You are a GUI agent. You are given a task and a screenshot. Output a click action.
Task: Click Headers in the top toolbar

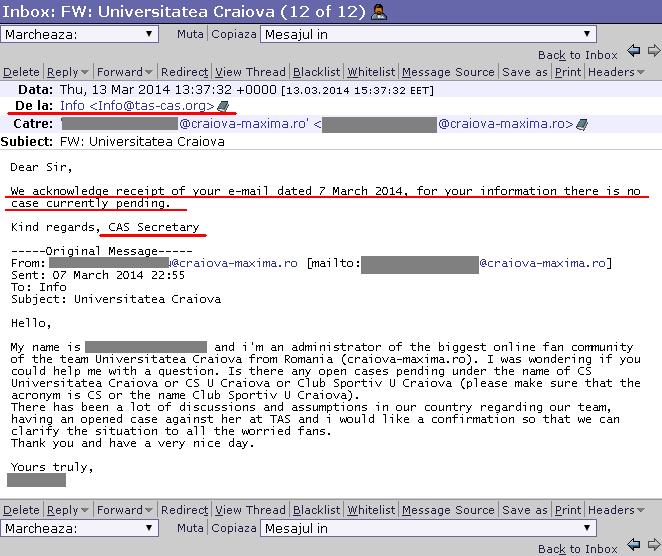611,72
